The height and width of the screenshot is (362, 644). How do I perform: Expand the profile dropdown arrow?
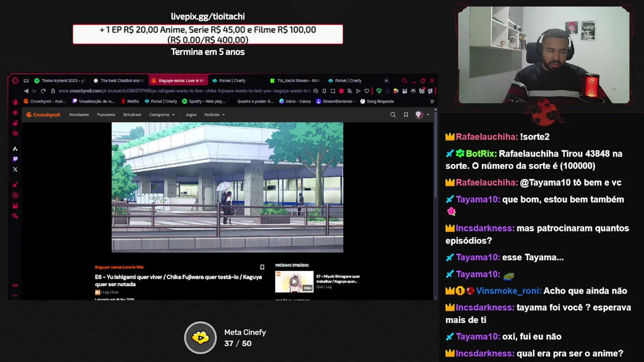[x=428, y=115]
